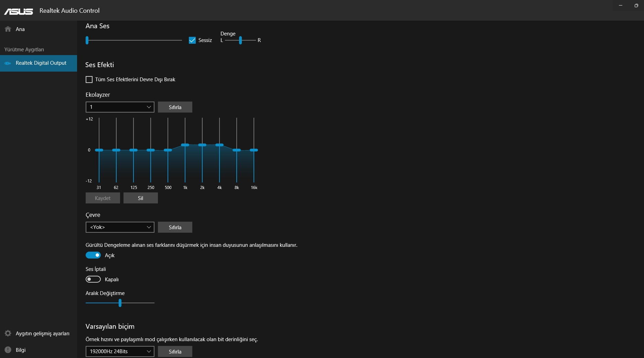
Task: Open Aygıtın gelişmiş ayarları
Action: point(39,333)
